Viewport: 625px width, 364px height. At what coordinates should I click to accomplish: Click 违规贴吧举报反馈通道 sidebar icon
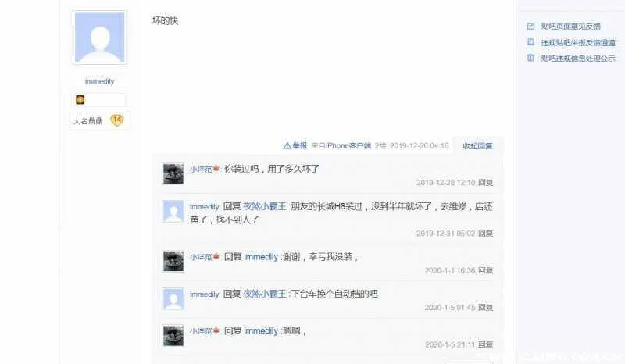pos(530,42)
